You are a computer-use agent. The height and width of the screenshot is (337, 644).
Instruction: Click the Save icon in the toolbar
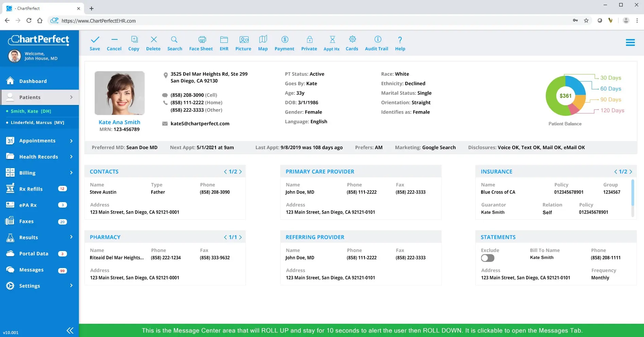pyautogui.click(x=95, y=43)
